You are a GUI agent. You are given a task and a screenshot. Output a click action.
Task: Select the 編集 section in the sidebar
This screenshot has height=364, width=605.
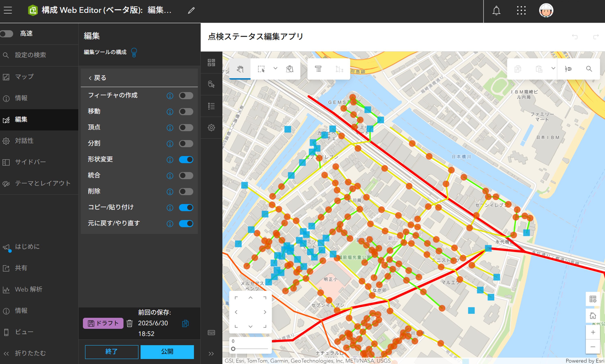[x=39, y=120]
